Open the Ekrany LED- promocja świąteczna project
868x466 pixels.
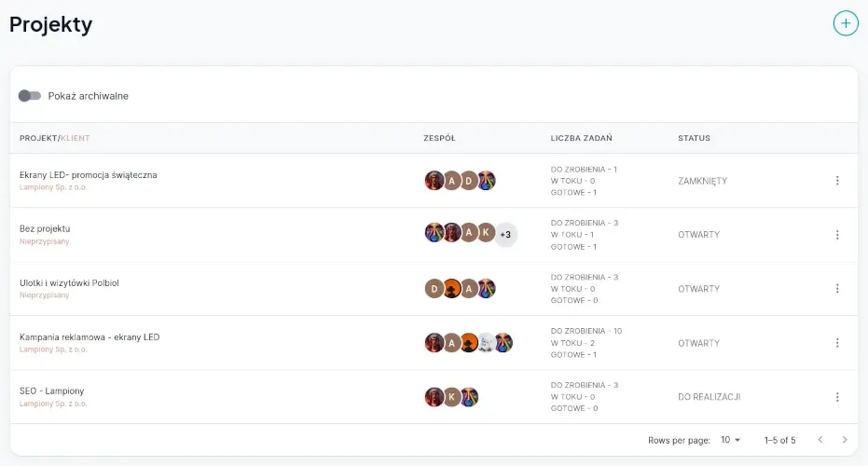89,175
